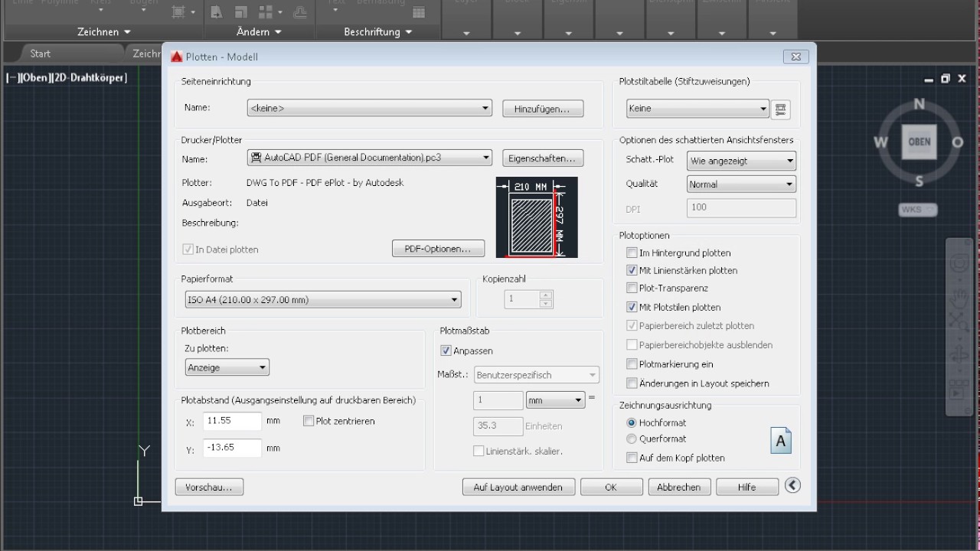This screenshot has height=551, width=980.
Task: Open the Seiteneinrichtung Name dropdown
Action: [x=369, y=109]
